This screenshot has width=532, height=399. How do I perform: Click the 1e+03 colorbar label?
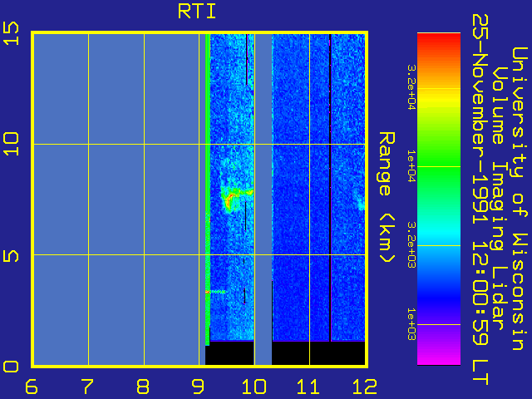[x=411, y=324]
